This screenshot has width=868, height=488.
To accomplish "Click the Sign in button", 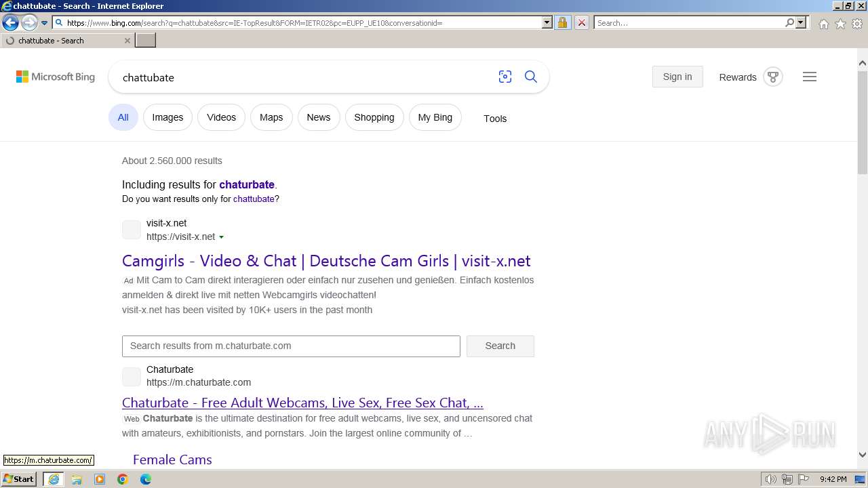I will (677, 77).
